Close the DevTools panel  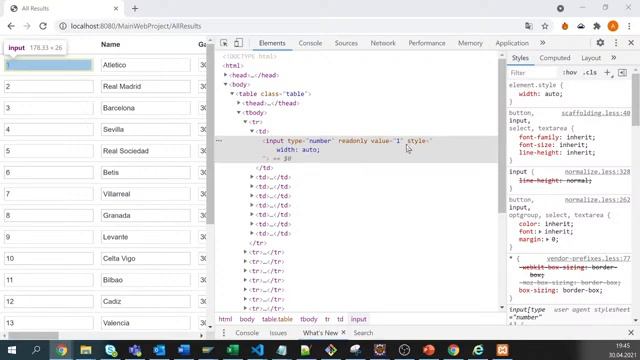point(631,43)
